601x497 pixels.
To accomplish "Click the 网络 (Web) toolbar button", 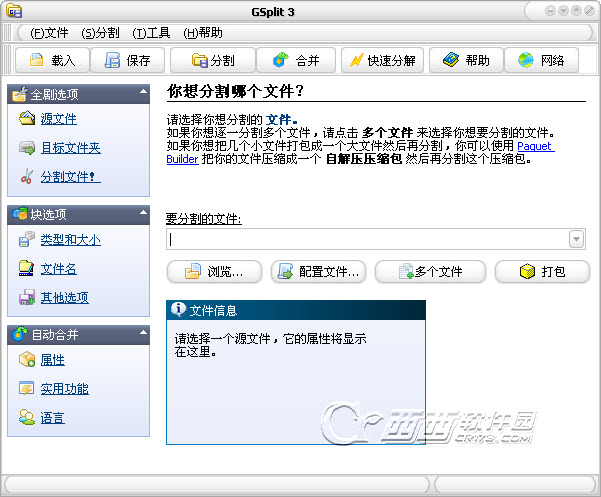I will [541, 61].
